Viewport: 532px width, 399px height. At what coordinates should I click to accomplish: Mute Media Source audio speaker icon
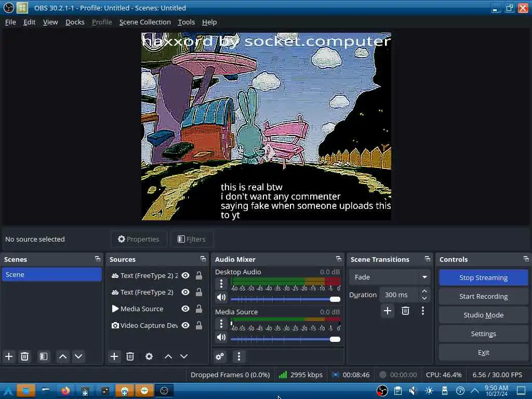221,337
